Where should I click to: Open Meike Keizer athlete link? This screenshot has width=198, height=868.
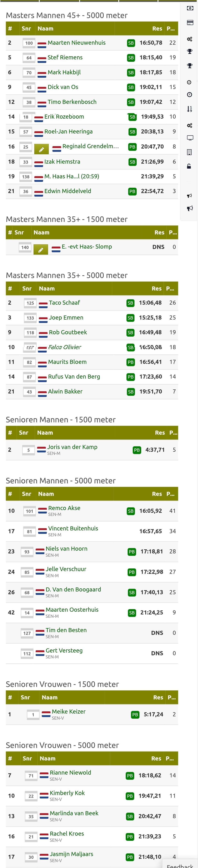[x=69, y=711]
